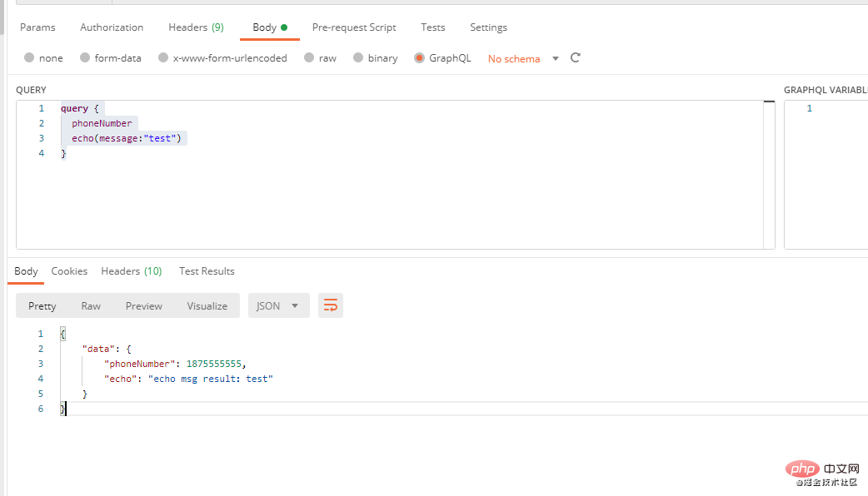
Task: Open the Params request tab
Action: [x=37, y=27]
